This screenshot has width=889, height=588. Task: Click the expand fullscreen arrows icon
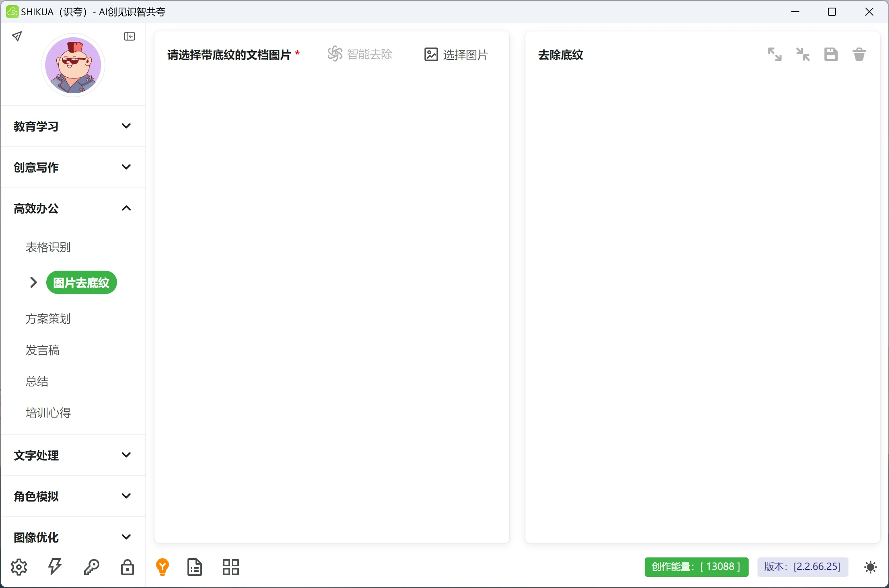pyautogui.click(x=775, y=54)
